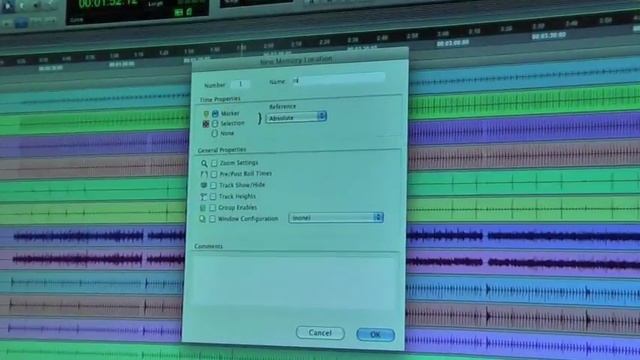Click the yellow marker icon beside Marker

tap(206, 114)
